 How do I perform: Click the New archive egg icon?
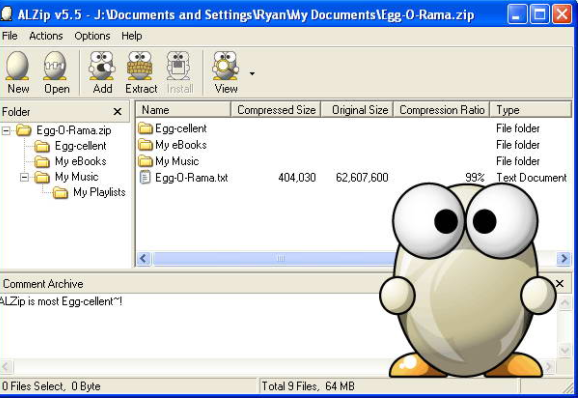pos(17,66)
